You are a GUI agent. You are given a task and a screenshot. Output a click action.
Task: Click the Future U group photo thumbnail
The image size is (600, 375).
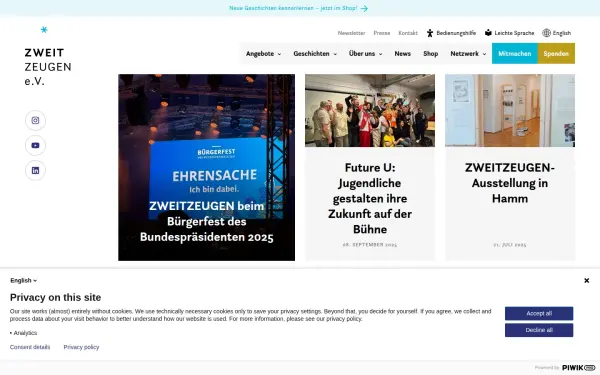370,111
